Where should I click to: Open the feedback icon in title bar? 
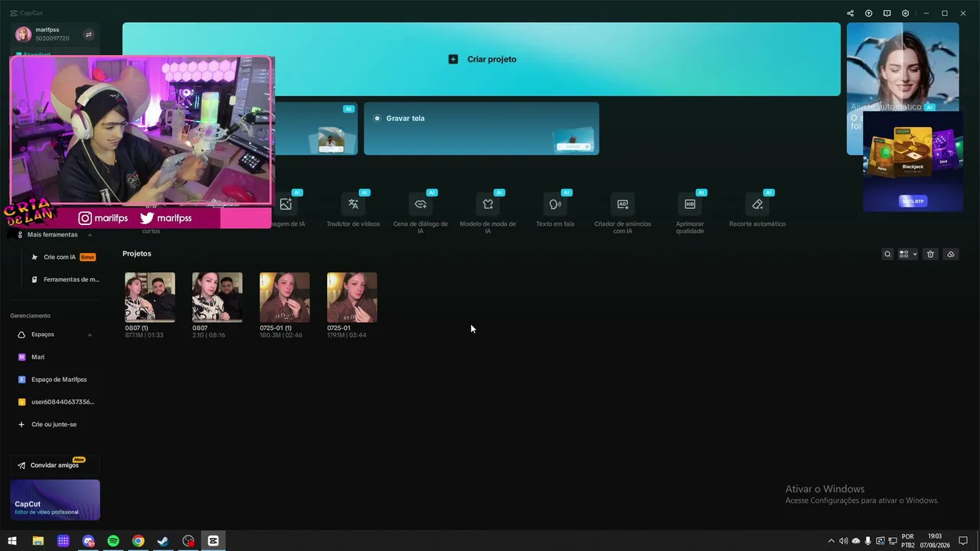[x=887, y=13]
